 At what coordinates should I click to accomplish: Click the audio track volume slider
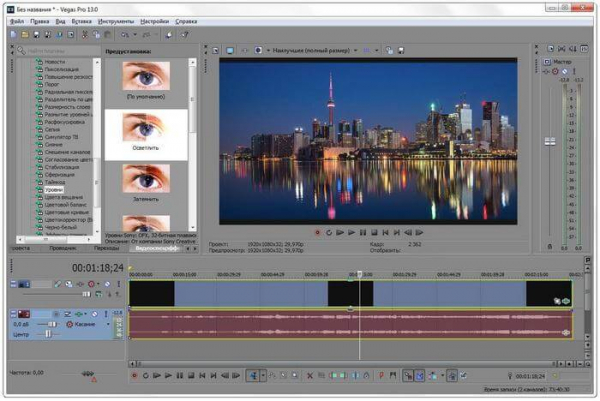[52, 324]
